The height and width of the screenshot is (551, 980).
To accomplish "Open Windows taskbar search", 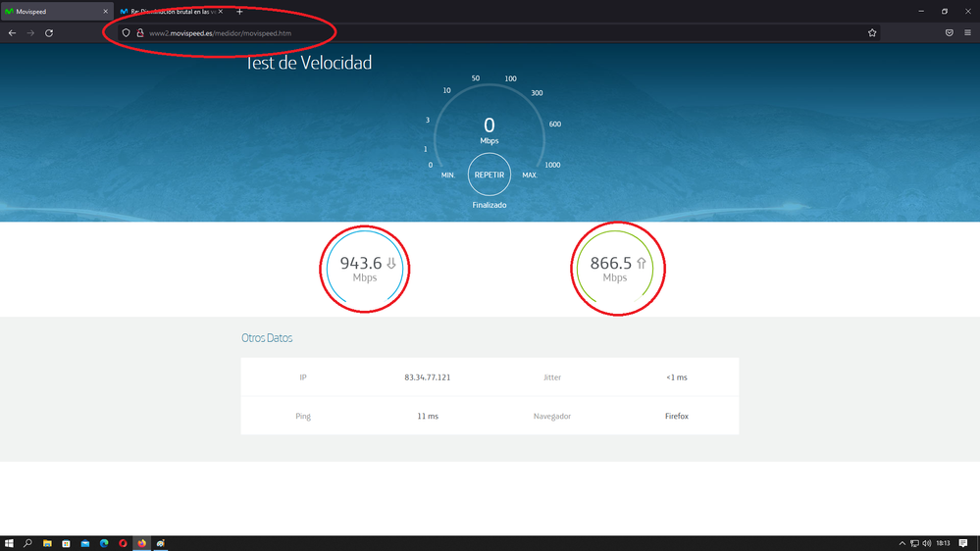I will 27,542.
